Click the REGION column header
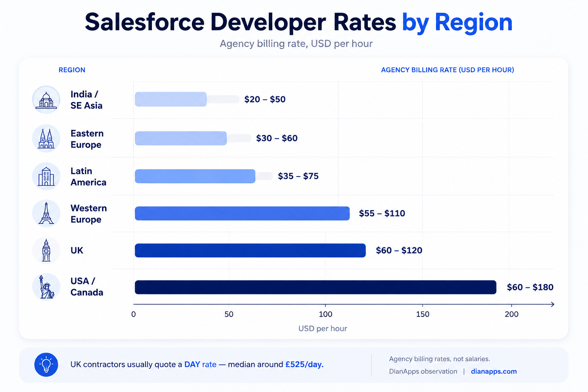The height and width of the screenshot is (392, 588). [72, 70]
